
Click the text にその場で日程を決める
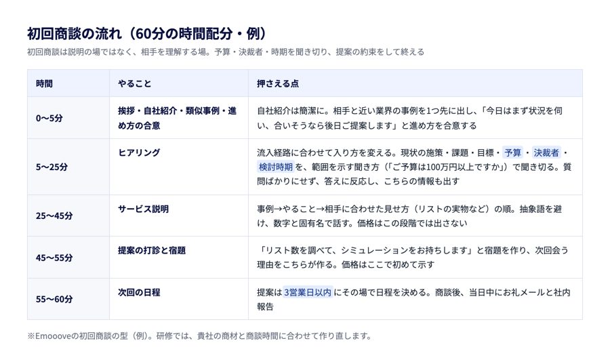point(382,292)
